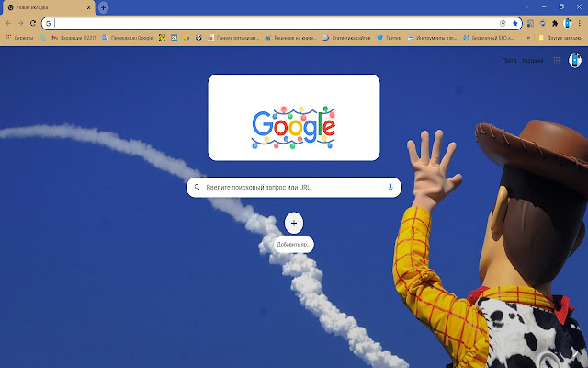The width and height of the screenshot is (588, 368).
Task: Go forward using the forward arrow
Action: coord(20,23)
